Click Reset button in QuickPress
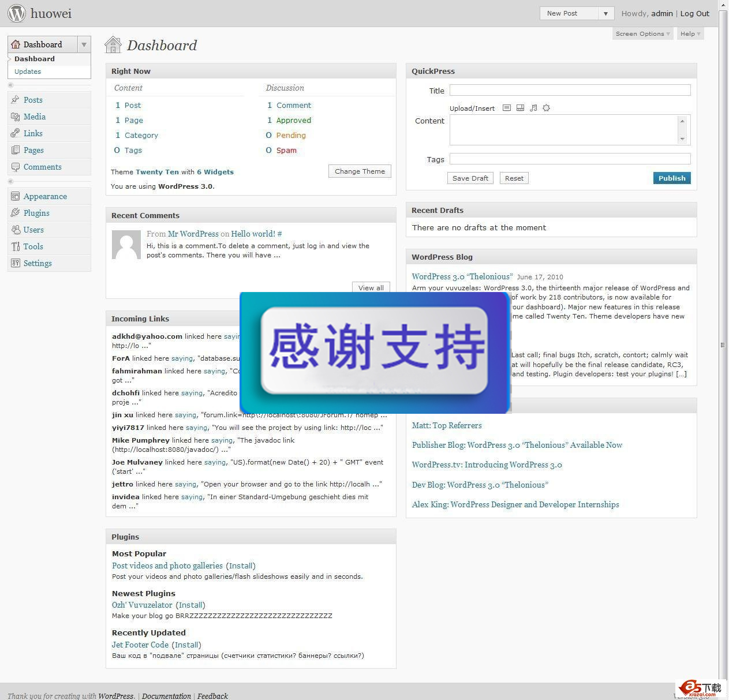 514,178
